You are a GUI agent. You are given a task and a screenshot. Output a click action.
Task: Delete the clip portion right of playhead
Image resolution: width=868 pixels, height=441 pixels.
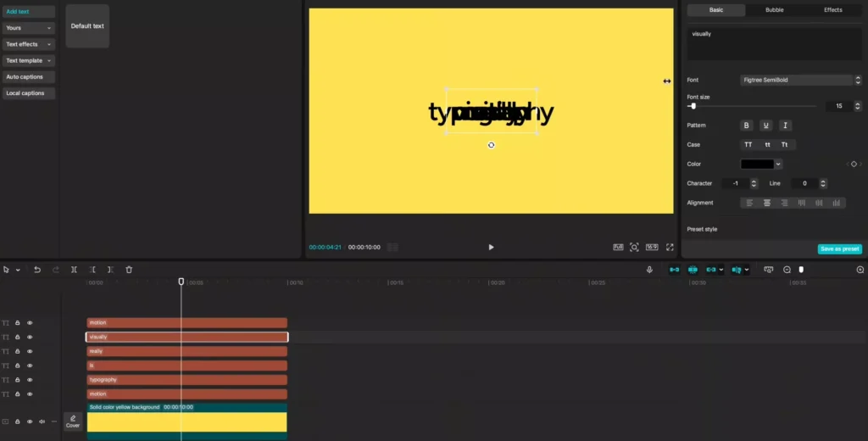110,270
